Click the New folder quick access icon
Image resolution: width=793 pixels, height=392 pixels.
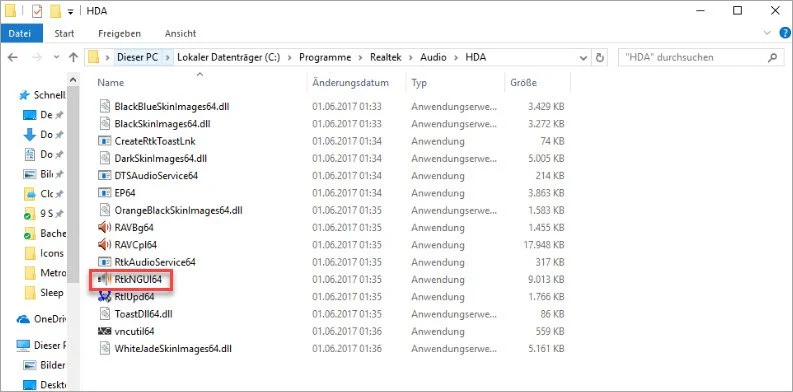(55, 11)
